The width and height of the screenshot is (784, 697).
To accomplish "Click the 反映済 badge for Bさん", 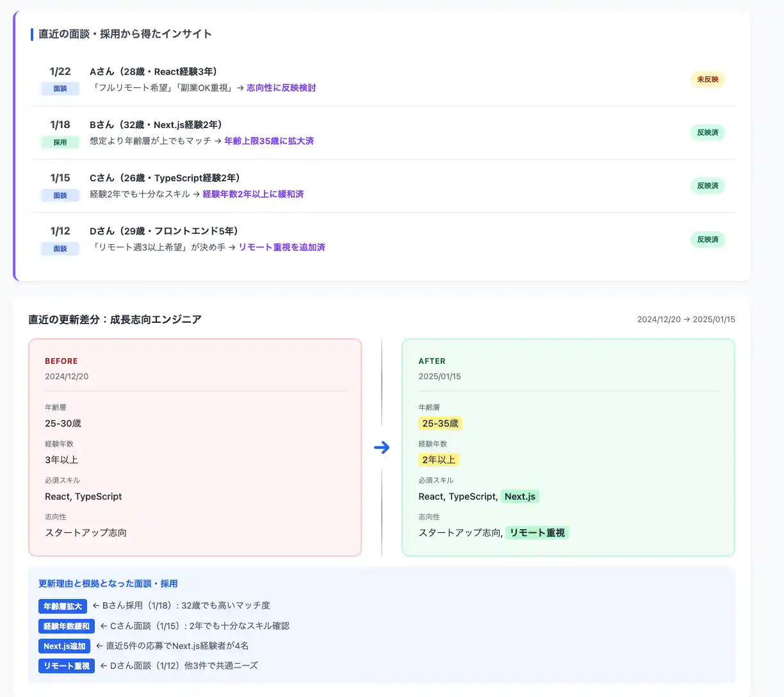I will click(x=707, y=133).
